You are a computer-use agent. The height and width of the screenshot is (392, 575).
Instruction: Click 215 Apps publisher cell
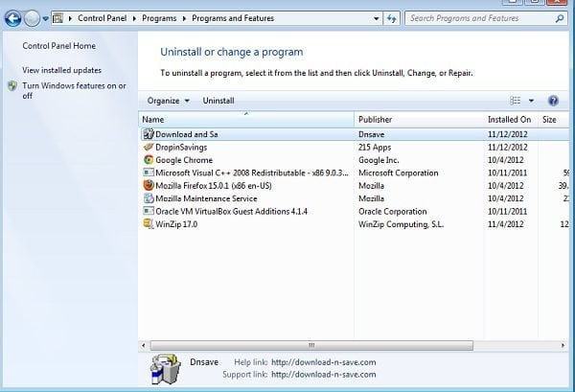coord(375,147)
